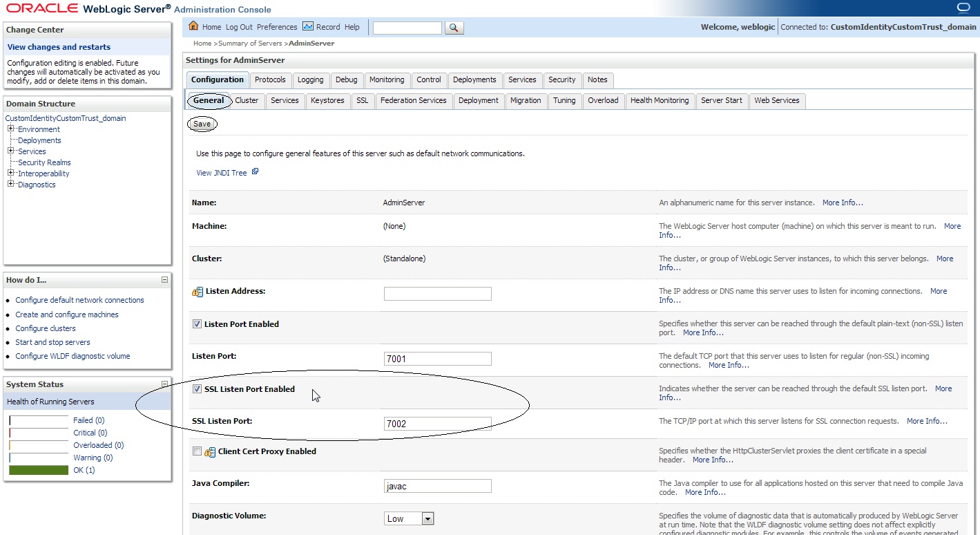The image size is (980, 535).
Task: Open the View JNDI Tree link
Action: (222, 173)
